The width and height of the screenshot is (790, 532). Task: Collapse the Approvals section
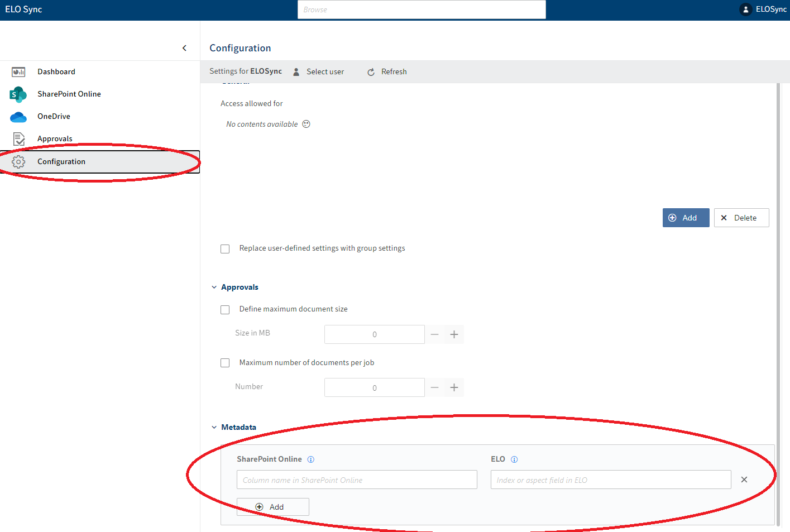(214, 287)
